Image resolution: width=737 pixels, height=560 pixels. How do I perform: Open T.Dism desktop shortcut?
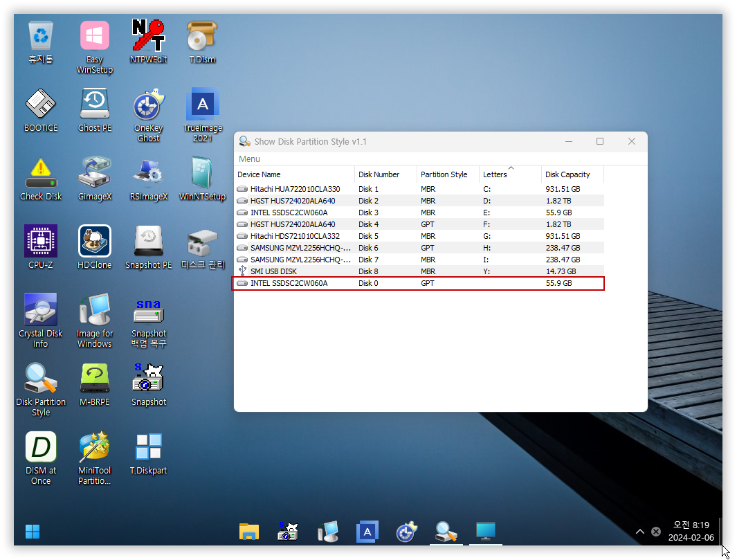tap(202, 42)
